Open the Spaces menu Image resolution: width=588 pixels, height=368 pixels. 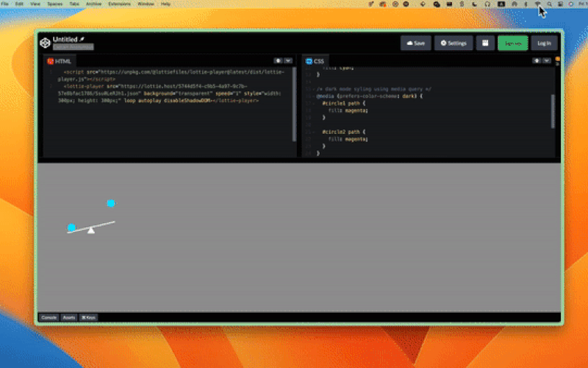coord(54,4)
